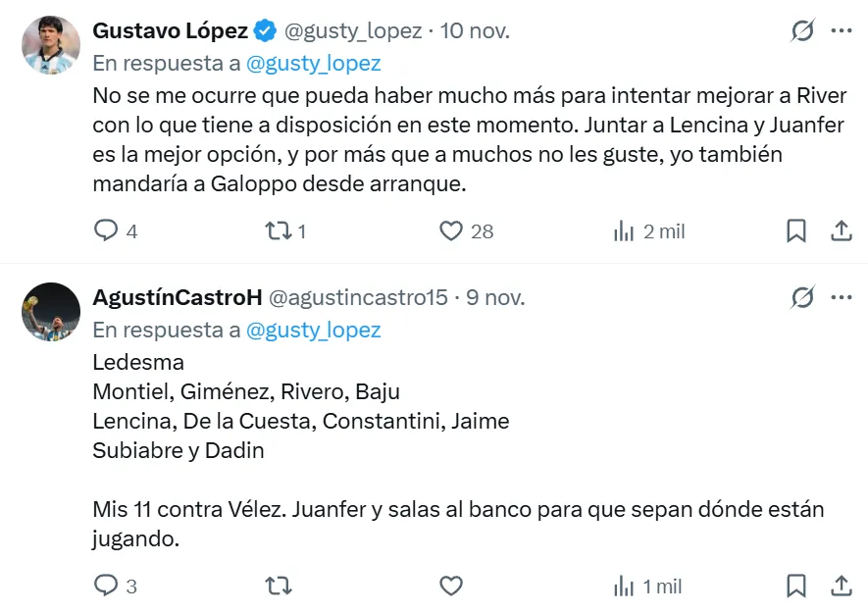The width and height of the screenshot is (868, 613).
Task: Share AgustínCastroH's tweet
Action: click(x=841, y=587)
